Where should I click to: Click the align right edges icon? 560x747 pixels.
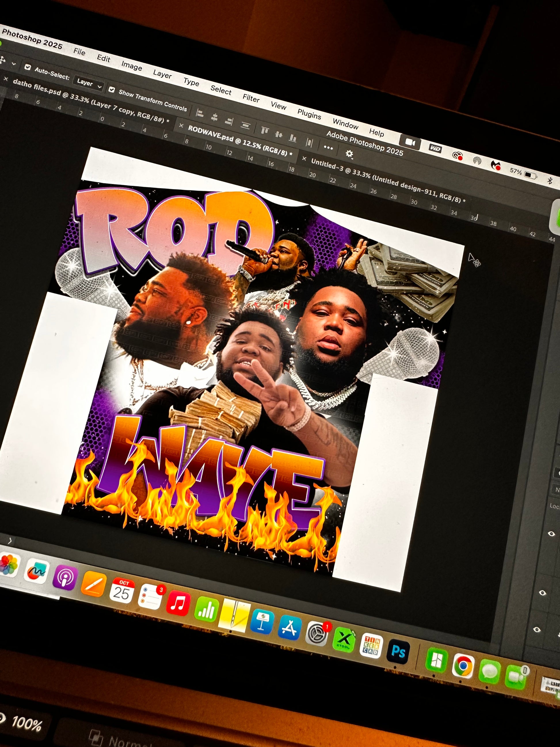pyautogui.click(x=230, y=121)
